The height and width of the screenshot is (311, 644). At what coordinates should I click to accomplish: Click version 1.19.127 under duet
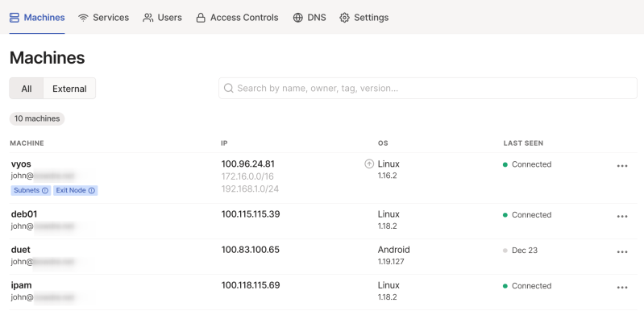pyautogui.click(x=391, y=261)
